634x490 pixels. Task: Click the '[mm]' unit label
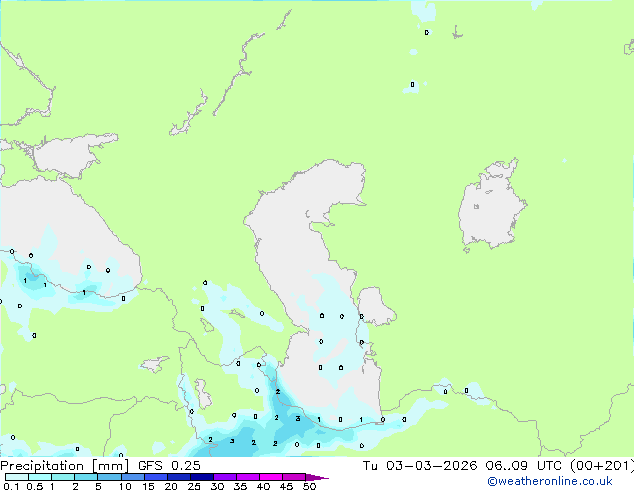(x=111, y=466)
